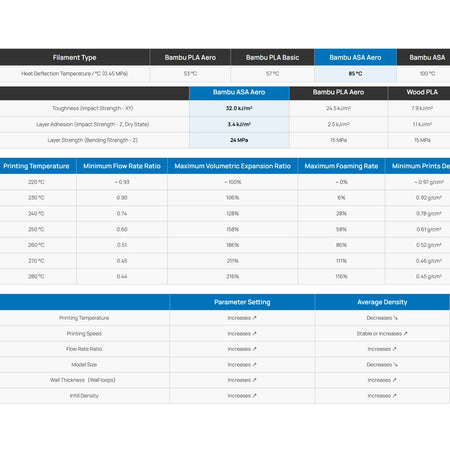Click the 32.0 kJ/m² toughness value
The width and height of the screenshot is (450, 450).
point(239,108)
